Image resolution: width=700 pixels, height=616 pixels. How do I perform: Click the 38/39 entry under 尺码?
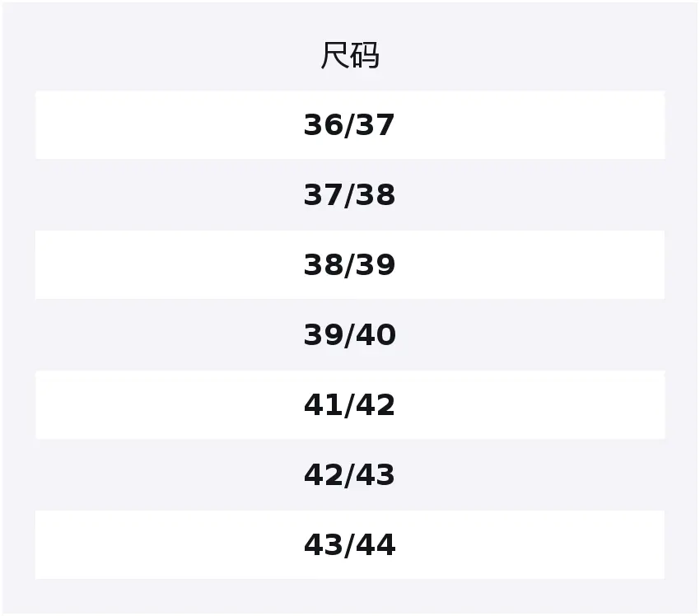(x=349, y=265)
